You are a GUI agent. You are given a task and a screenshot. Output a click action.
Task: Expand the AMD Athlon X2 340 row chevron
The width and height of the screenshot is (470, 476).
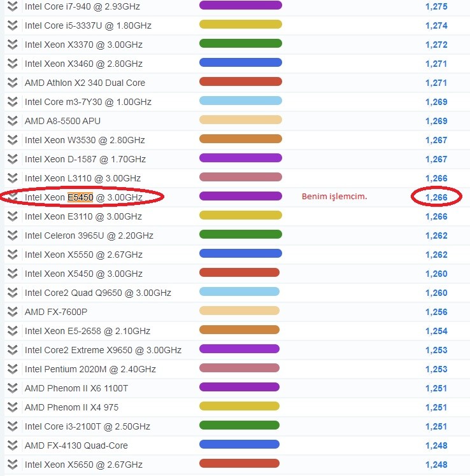pyautogui.click(x=13, y=83)
